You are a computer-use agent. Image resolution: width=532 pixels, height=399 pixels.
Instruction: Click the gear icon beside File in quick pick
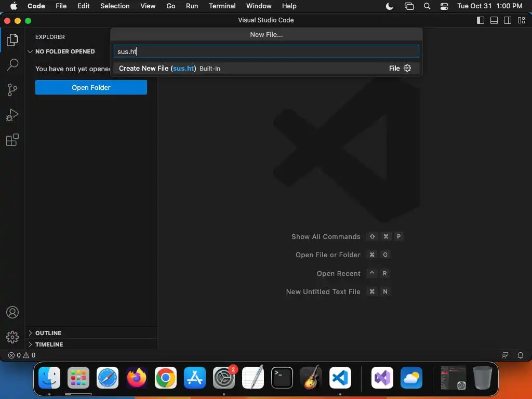point(407,68)
